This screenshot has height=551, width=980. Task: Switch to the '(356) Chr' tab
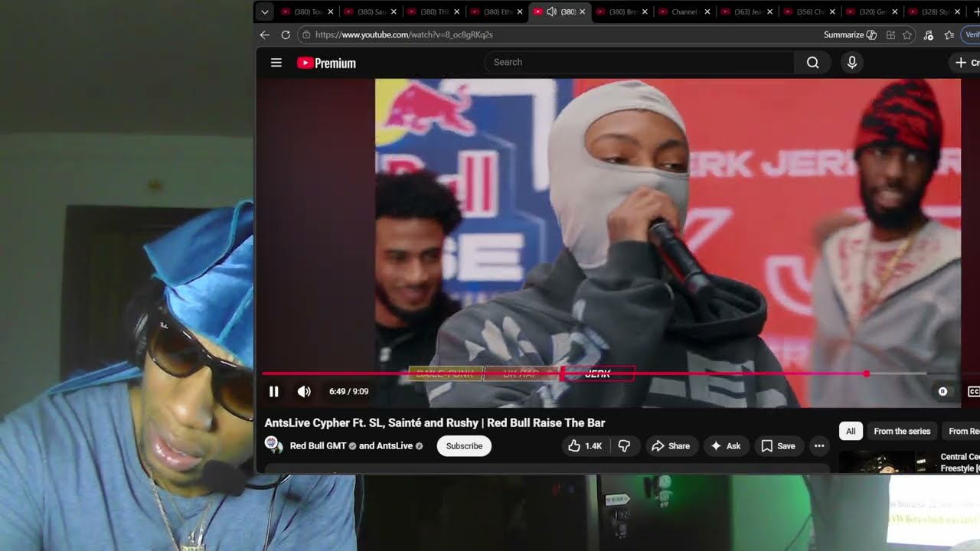click(809, 11)
